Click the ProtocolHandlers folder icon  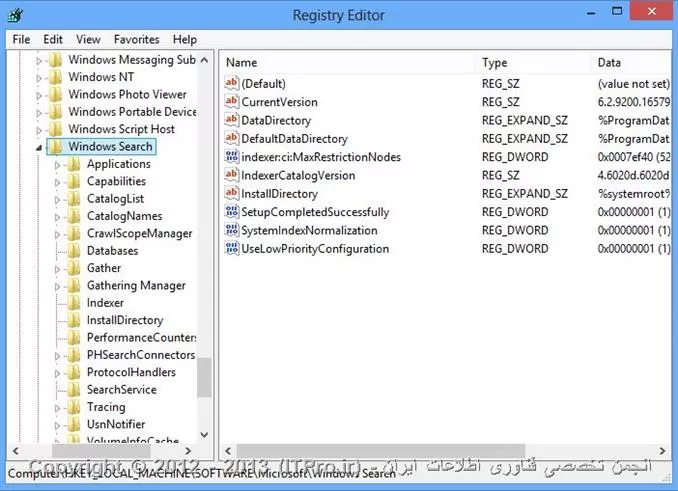click(x=74, y=372)
